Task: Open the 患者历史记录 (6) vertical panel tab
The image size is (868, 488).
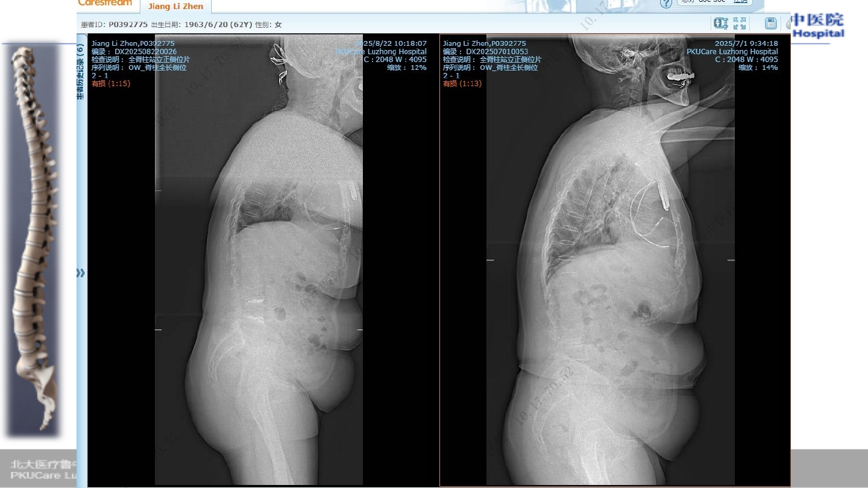Action: 81,71
